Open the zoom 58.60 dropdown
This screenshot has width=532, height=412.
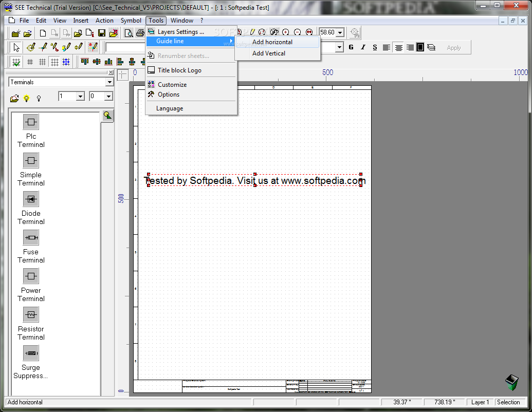[340, 32]
